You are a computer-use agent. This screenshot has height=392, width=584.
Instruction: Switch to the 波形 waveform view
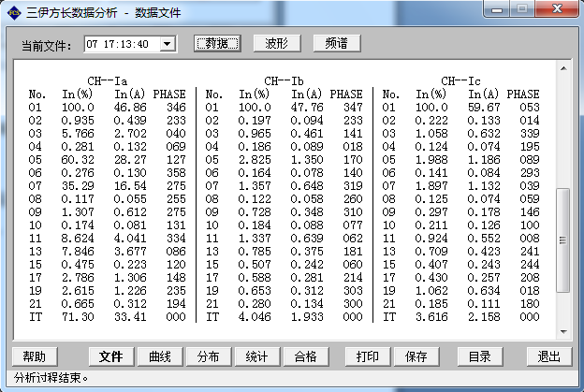pyautogui.click(x=277, y=44)
